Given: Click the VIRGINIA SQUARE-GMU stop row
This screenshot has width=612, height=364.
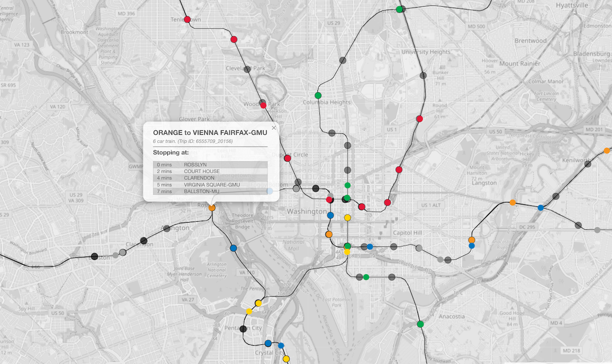Looking at the screenshot, I should click(x=210, y=185).
